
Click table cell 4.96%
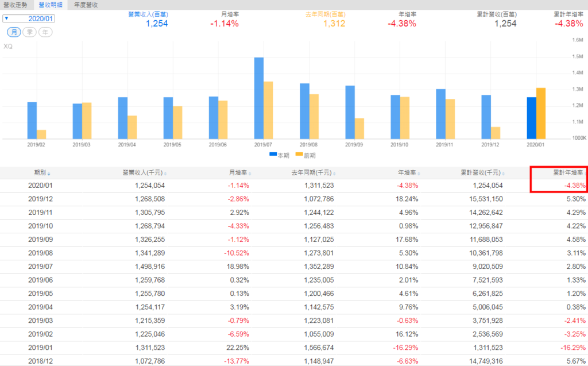pos(409,213)
